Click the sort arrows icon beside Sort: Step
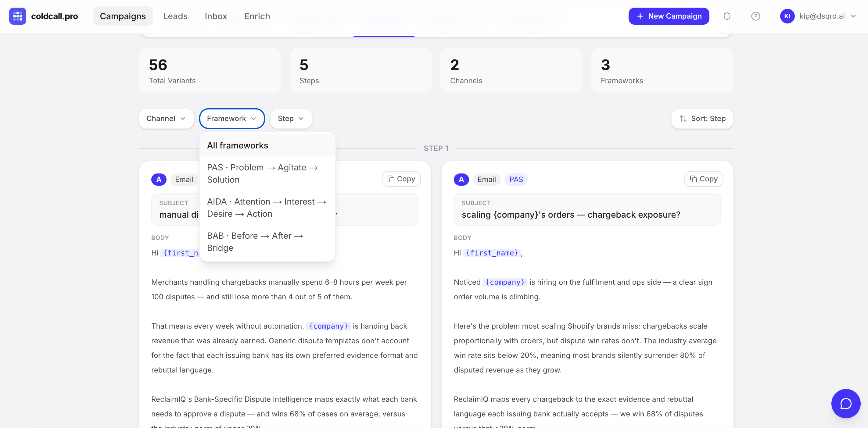868x428 pixels. 683,119
